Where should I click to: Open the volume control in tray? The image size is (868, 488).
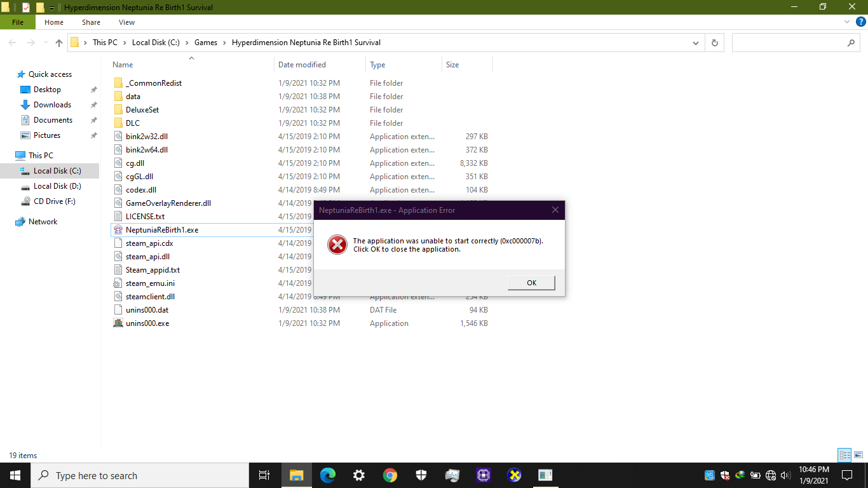[785, 475]
